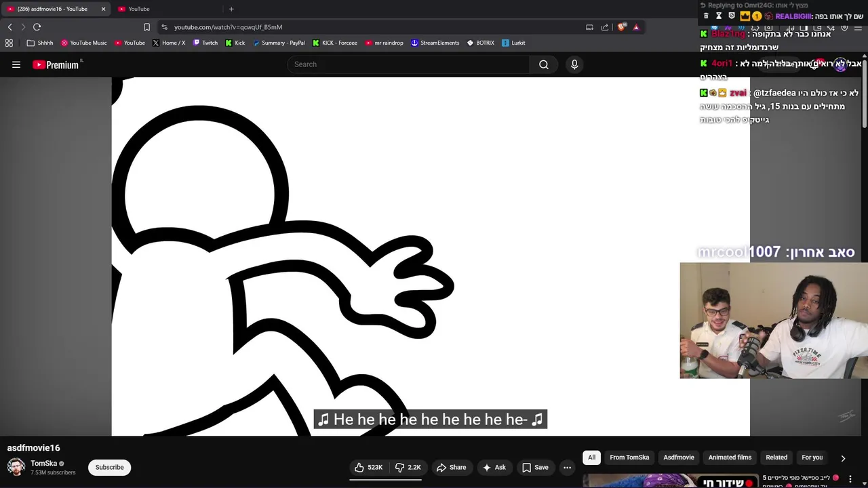Click the YouTube search magnifier button
This screenshot has height=488, width=868.
[544, 64]
